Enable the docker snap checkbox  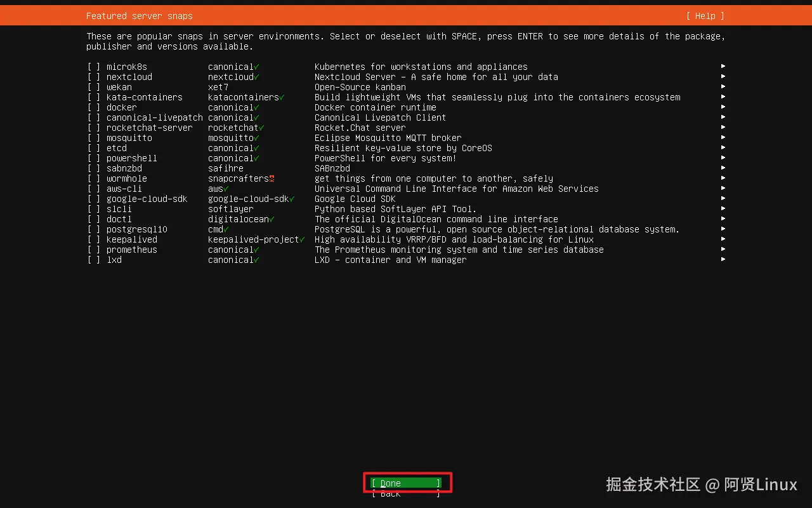(x=94, y=107)
